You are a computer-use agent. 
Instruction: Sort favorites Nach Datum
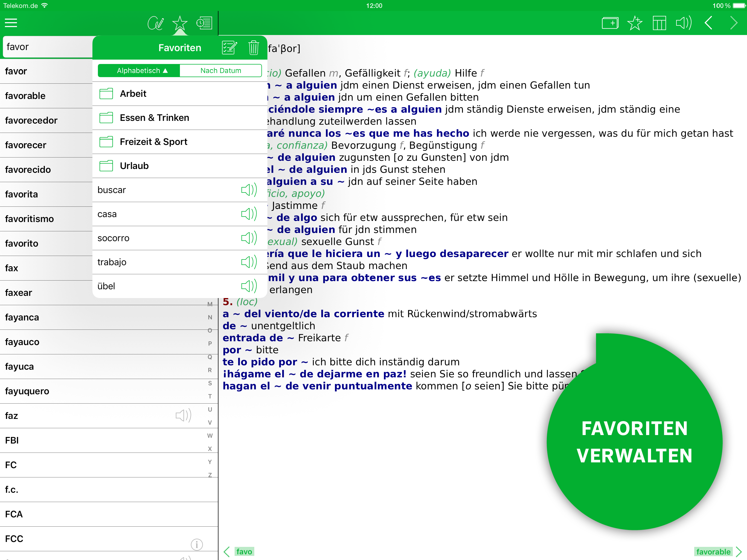pos(221,71)
